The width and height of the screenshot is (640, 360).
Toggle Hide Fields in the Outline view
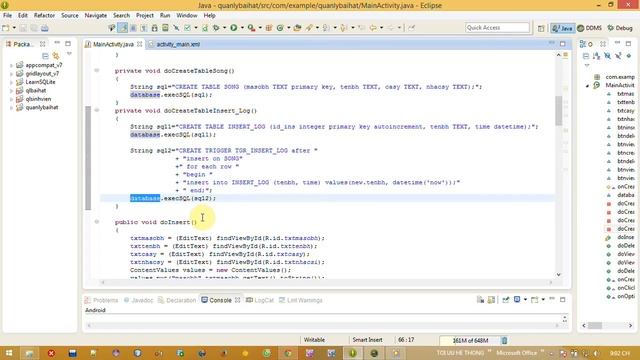pos(607,56)
